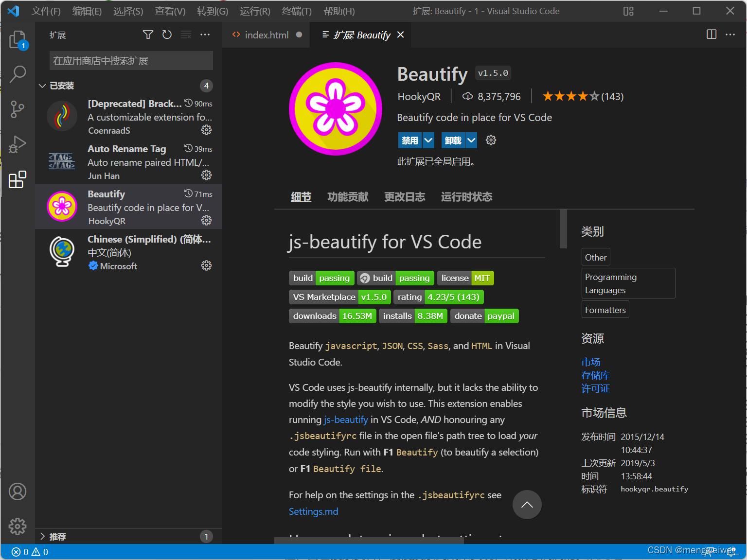747x560 pixels.
Task: Select Auto Rename Tag extension row
Action: (x=128, y=161)
